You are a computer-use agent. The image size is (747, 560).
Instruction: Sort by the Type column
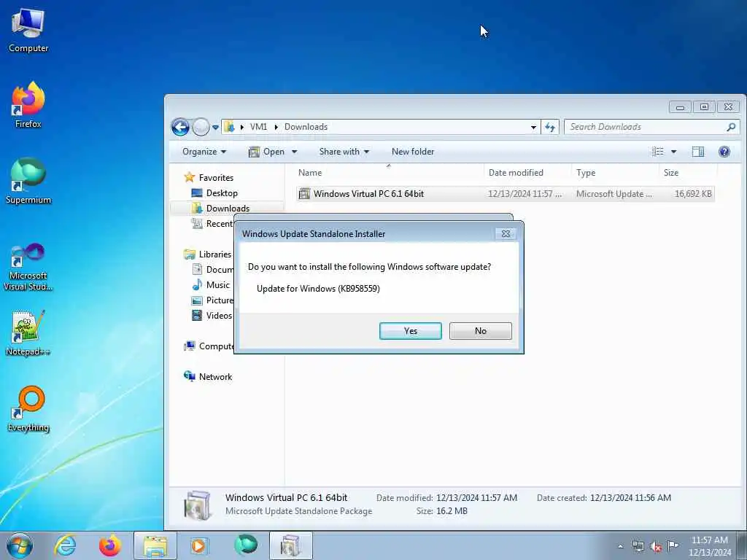pyautogui.click(x=615, y=172)
